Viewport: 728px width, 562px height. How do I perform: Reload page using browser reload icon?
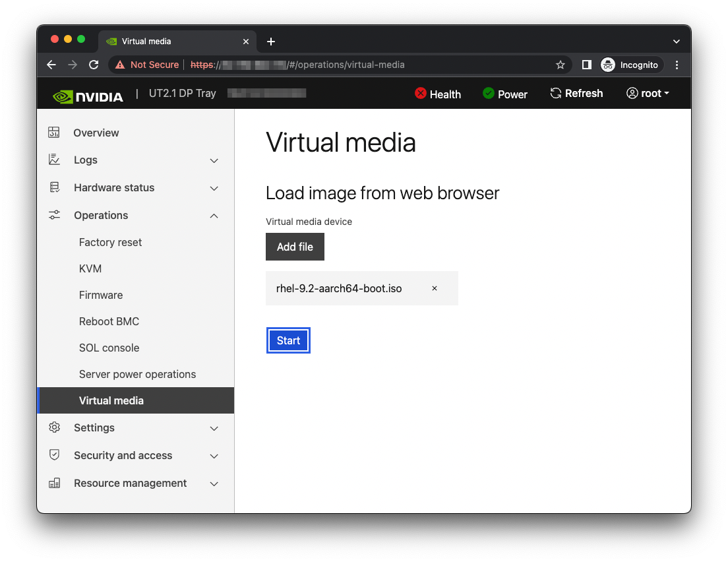point(94,65)
